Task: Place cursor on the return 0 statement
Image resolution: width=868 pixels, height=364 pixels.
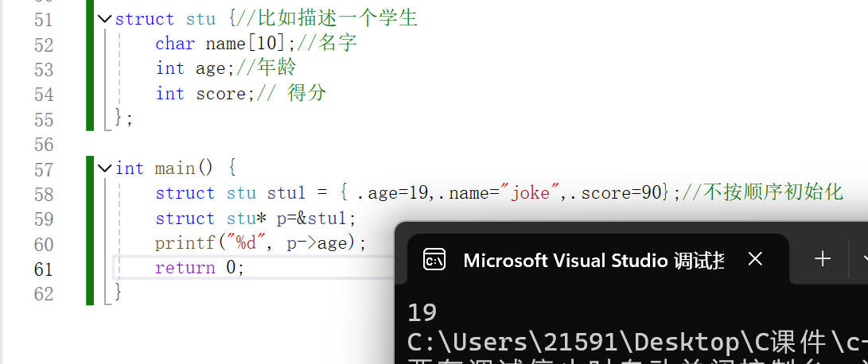Action: [x=199, y=268]
